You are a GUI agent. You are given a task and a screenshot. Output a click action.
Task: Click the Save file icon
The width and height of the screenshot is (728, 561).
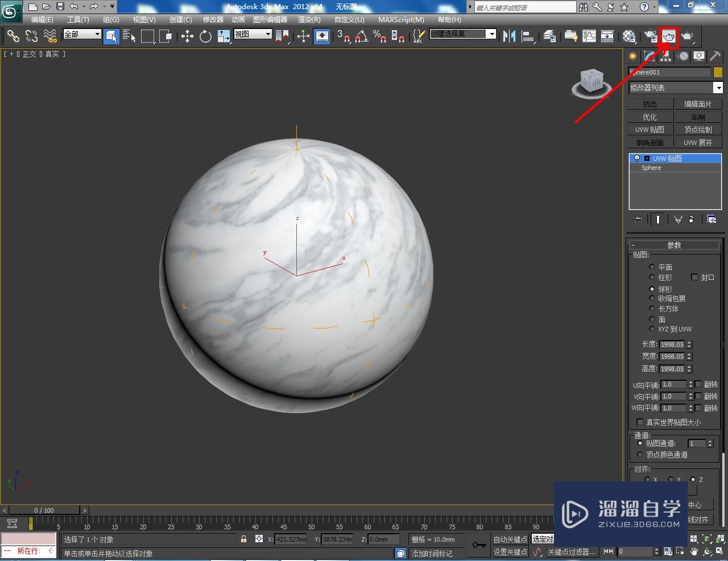(x=60, y=7)
